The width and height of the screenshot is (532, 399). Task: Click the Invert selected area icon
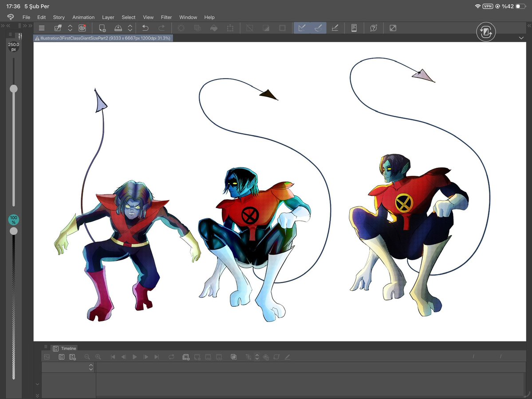[x=266, y=28]
